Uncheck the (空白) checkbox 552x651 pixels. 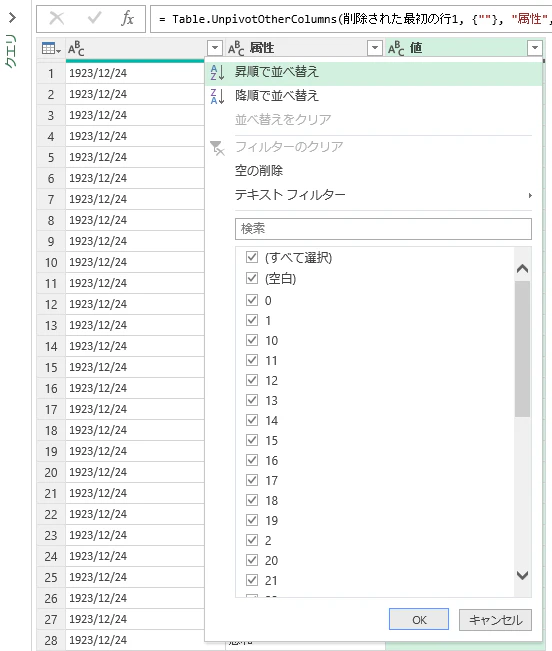click(252, 278)
